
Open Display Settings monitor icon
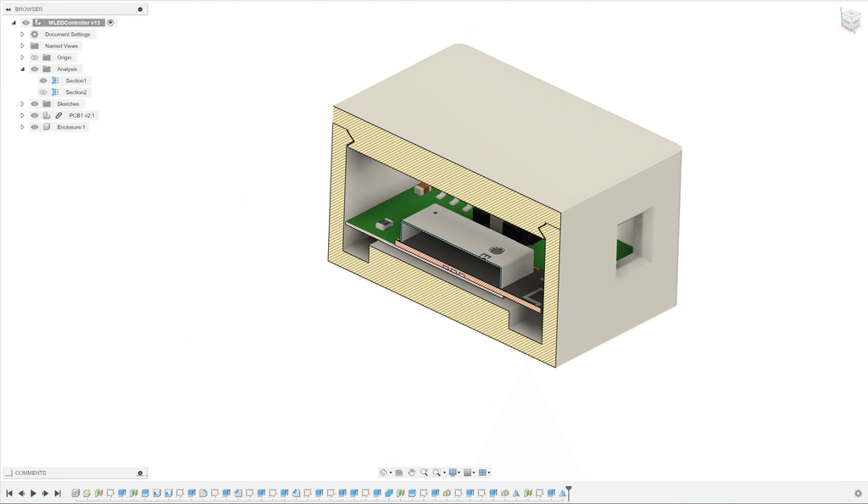453,473
